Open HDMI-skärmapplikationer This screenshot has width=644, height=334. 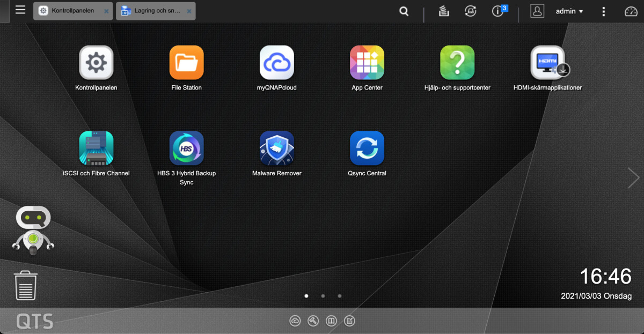click(547, 63)
